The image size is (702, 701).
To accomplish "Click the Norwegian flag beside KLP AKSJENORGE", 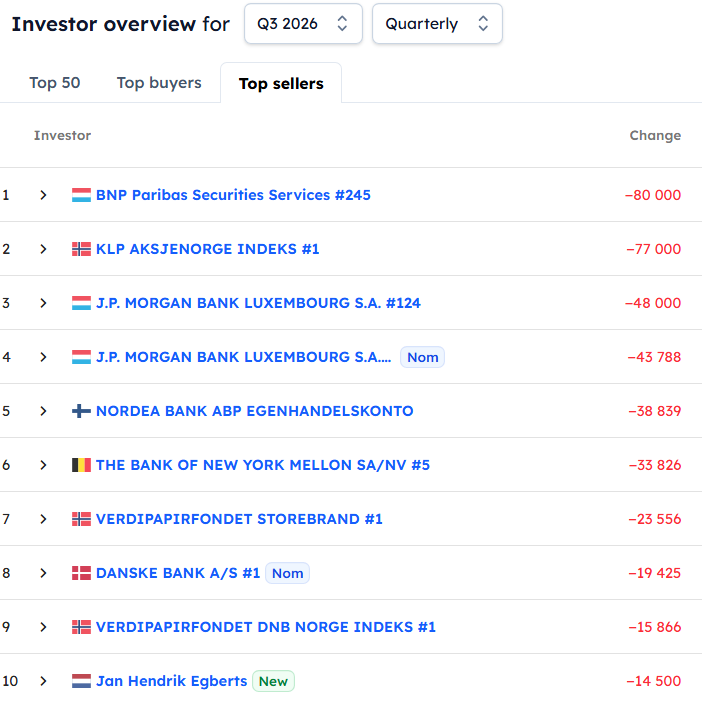I will click(81, 249).
